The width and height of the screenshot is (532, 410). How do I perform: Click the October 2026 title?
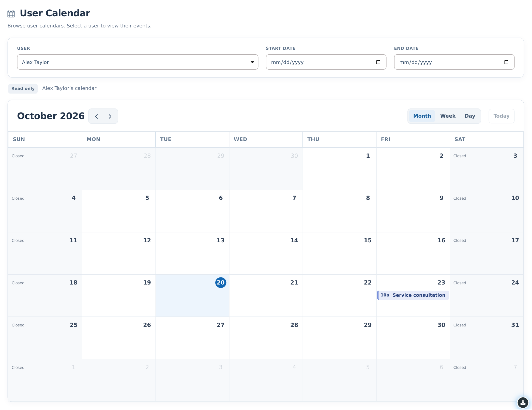(51, 116)
